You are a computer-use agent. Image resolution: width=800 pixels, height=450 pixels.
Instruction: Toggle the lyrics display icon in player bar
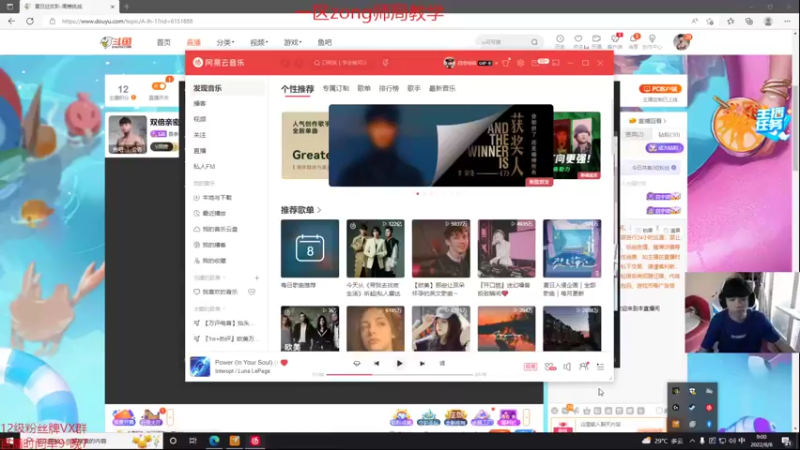[442, 364]
